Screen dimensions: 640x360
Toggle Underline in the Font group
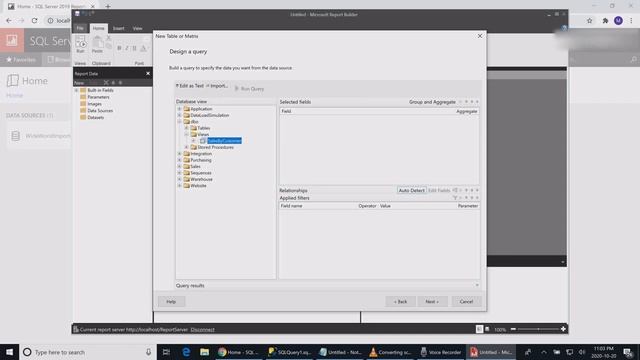tap(134, 48)
